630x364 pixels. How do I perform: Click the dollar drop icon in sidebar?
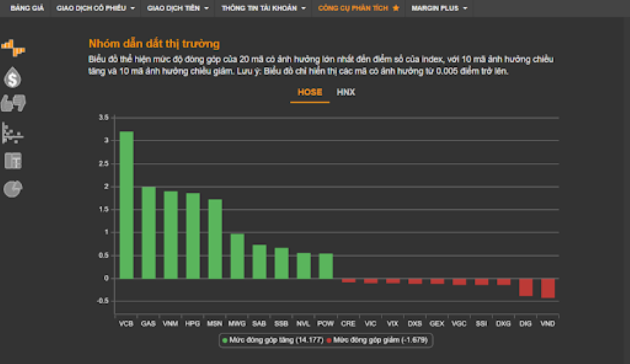pos(12,76)
